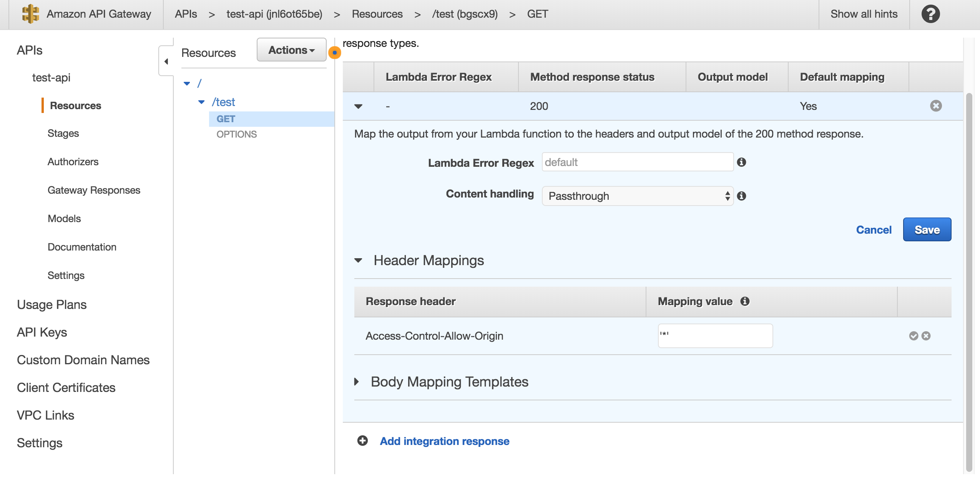
Task: Click the info icon beside Content handling
Action: coord(741,196)
